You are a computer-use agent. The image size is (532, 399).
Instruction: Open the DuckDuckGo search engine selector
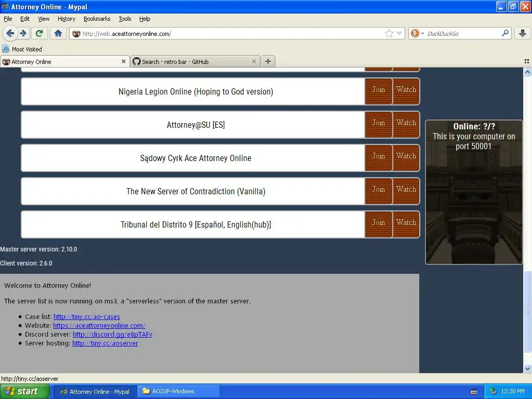pos(417,33)
